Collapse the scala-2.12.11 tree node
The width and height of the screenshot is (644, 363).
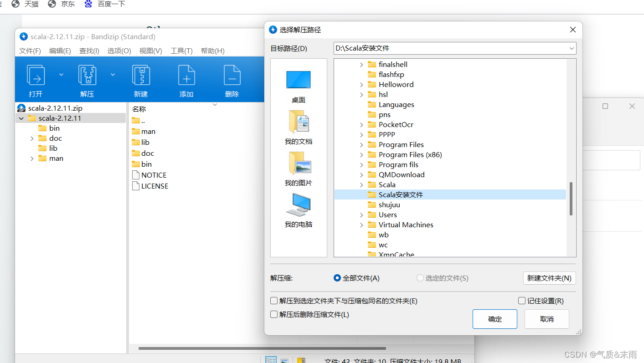tap(21, 118)
